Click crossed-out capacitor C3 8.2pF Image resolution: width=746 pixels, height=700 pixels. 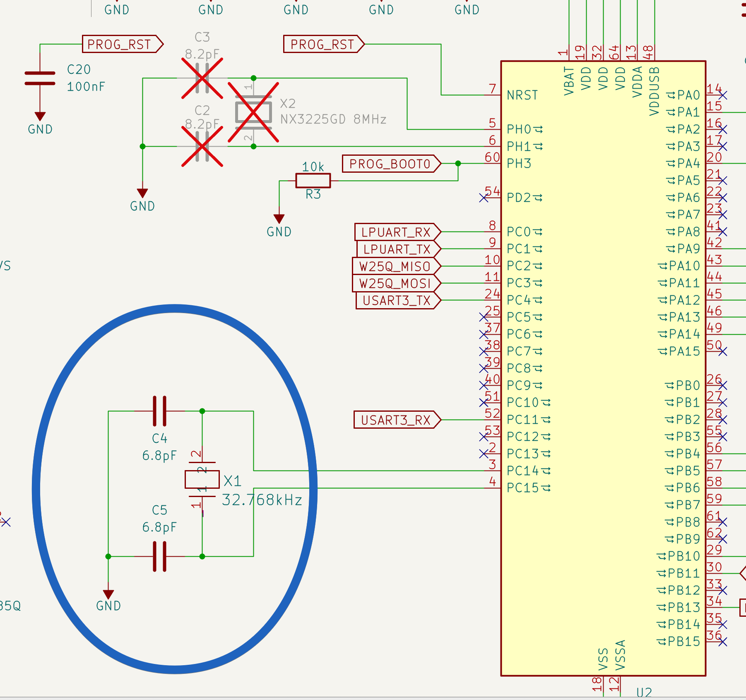(x=202, y=79)
